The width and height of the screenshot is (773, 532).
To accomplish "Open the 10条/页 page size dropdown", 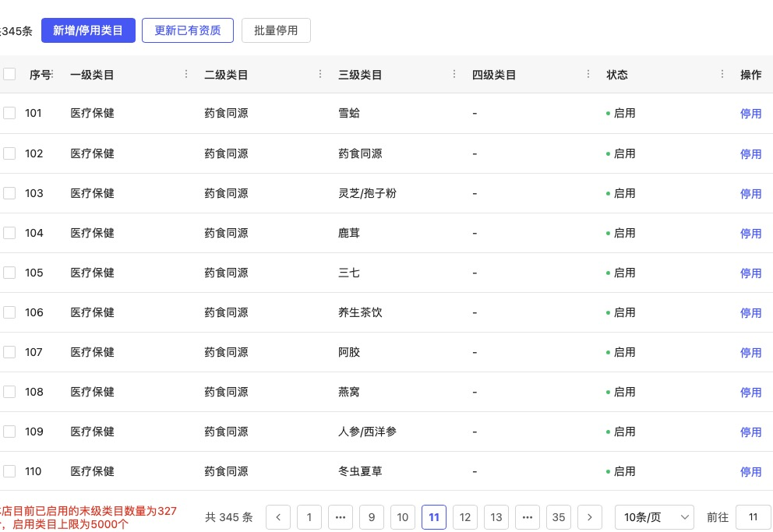I will (654, 517).
